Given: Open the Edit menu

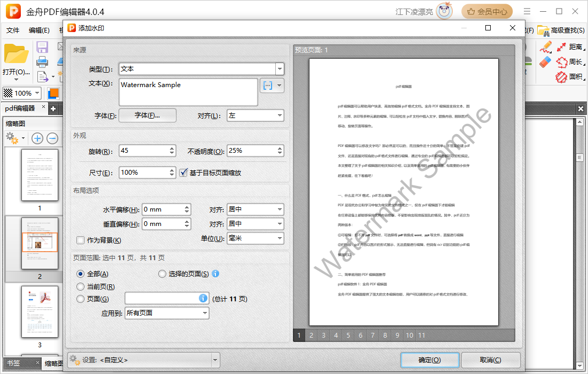Looking at the screenshot, I should (39, 30).
